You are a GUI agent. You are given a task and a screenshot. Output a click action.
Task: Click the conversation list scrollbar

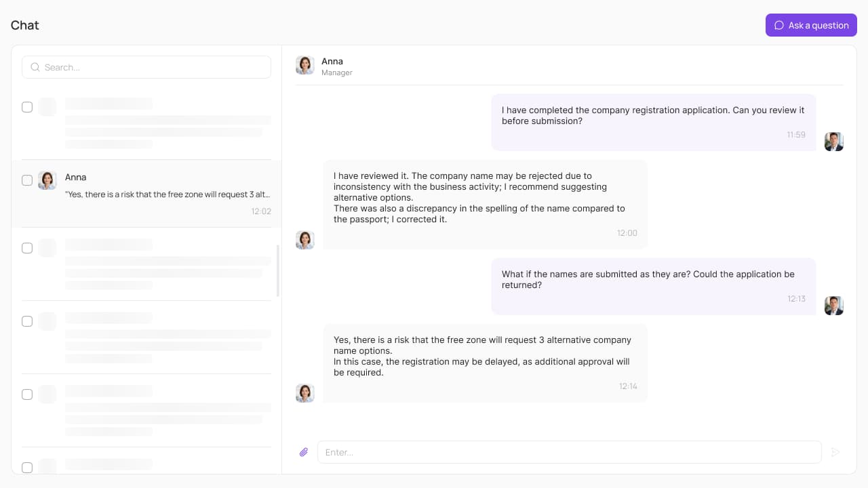(x=278, y=271)
